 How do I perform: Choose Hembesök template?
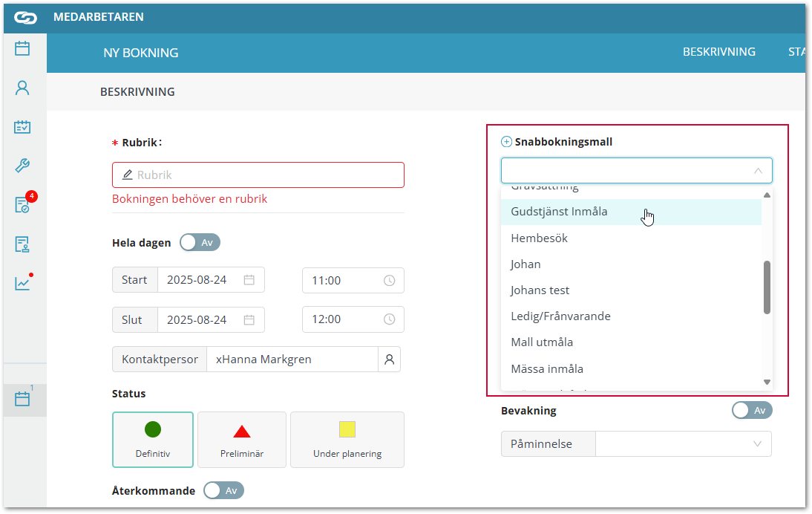click(x=632, y=238)
